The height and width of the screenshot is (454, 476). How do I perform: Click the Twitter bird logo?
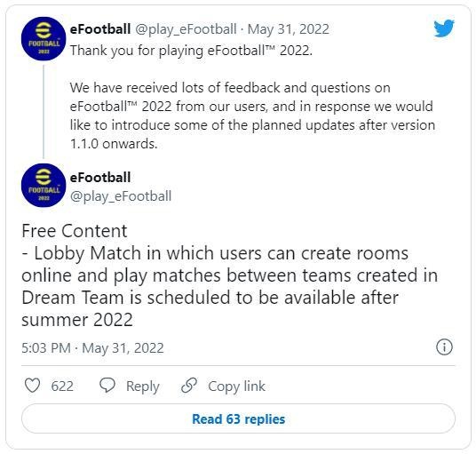click(444, 28)
